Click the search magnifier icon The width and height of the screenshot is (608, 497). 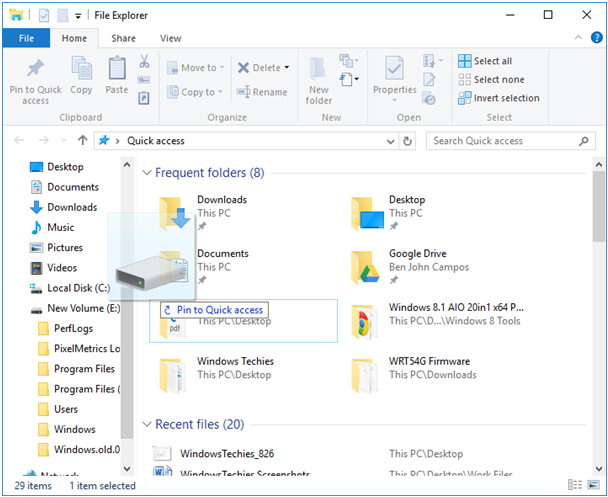[x=584, y=141]
